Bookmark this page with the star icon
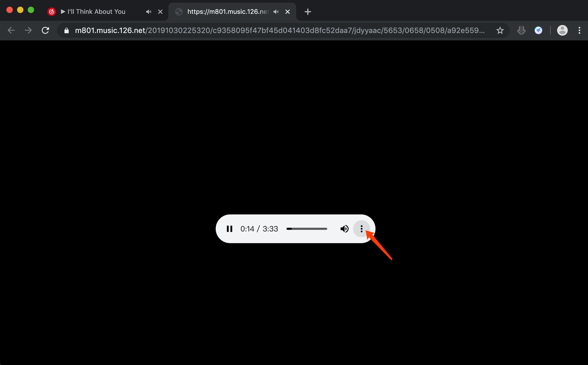 click(500, 30)
